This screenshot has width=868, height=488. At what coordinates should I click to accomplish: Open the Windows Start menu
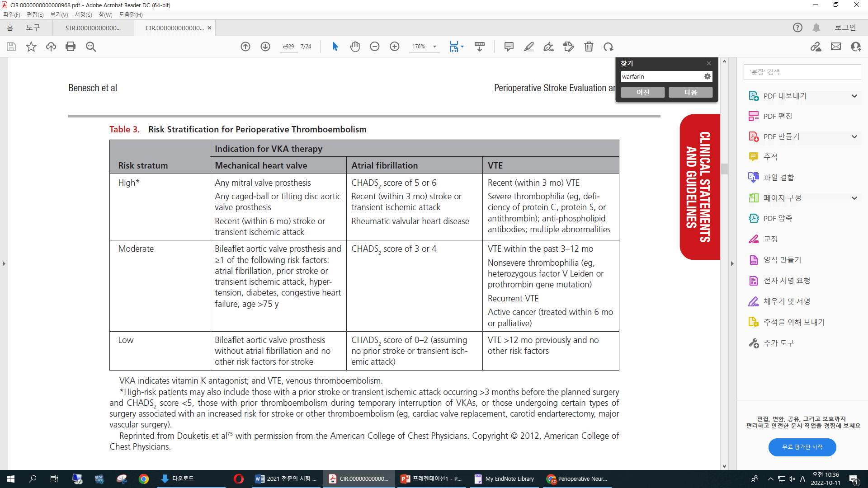(x=11, y=479)
